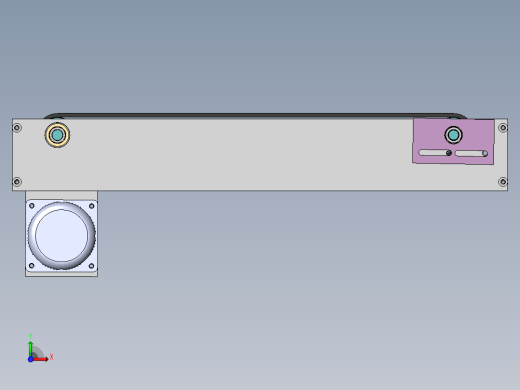Click the motor flange bottom-left screw hole
Screen dimensions: 520x390
click(x=32, y=266)
